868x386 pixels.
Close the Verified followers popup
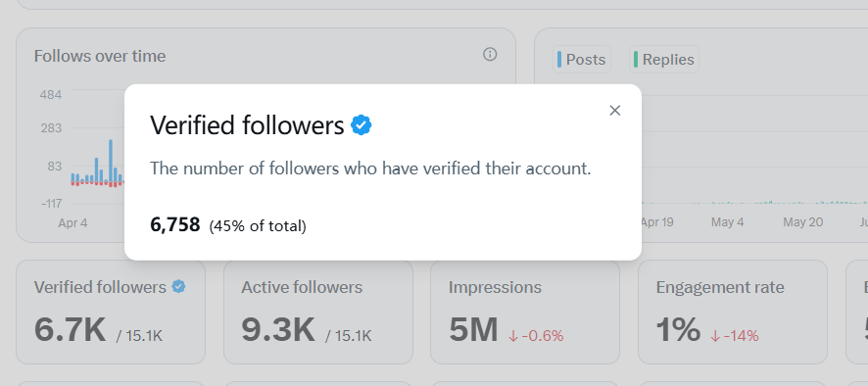click(x=614, y=110)
